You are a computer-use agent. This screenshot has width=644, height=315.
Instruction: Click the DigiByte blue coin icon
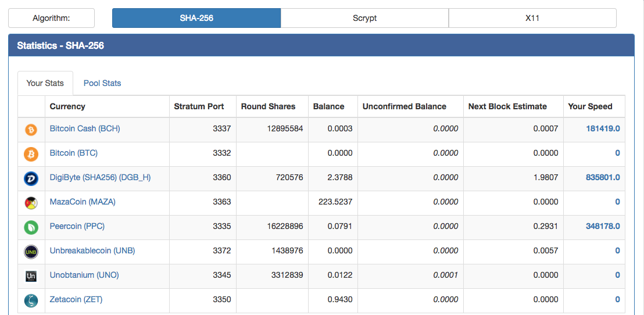[31, 178]
